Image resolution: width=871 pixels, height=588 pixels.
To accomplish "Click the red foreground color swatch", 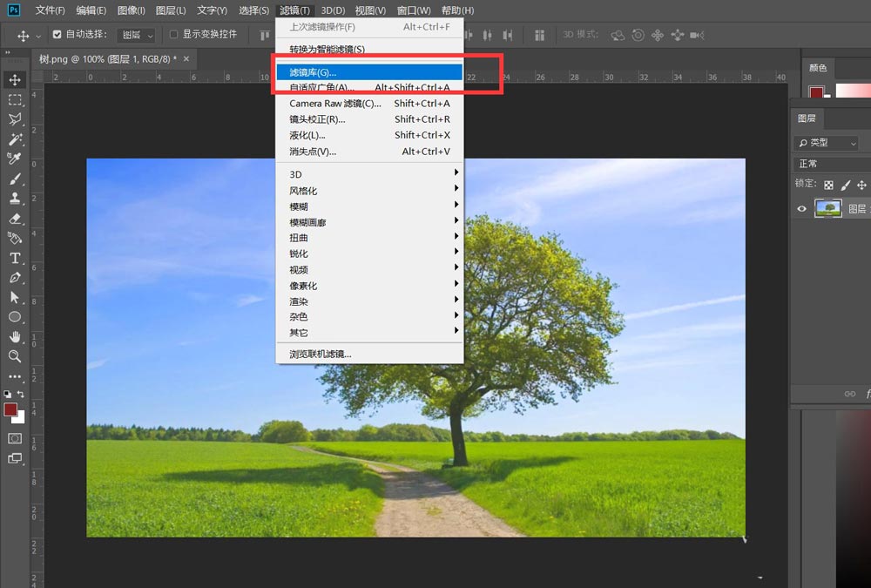I will [x=10, y=409].
